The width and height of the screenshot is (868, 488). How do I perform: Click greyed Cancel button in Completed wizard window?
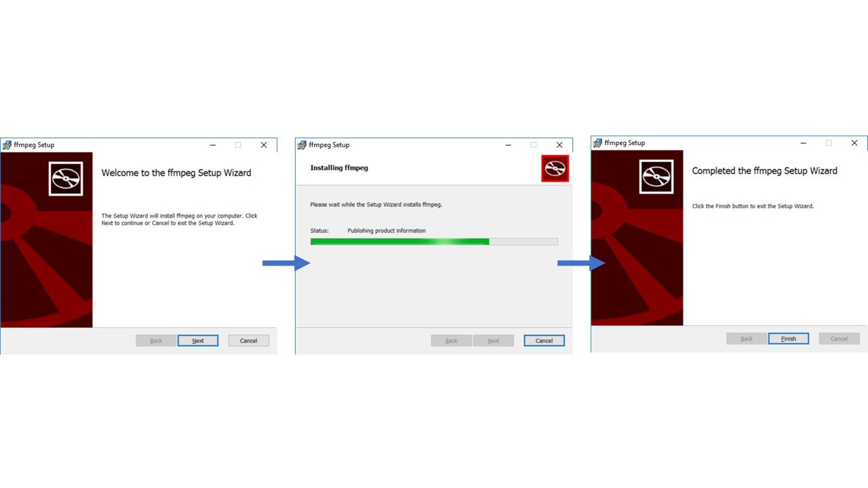840,339
